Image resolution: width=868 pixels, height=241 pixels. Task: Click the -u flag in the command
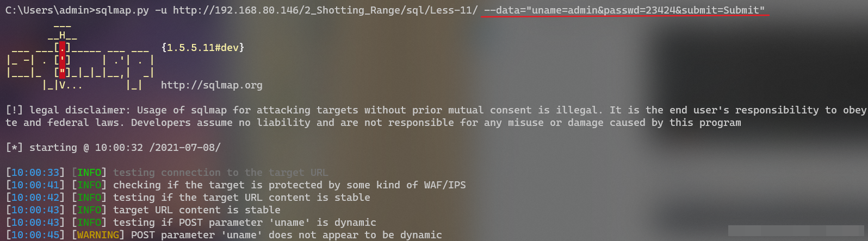(x=161, y=10)
